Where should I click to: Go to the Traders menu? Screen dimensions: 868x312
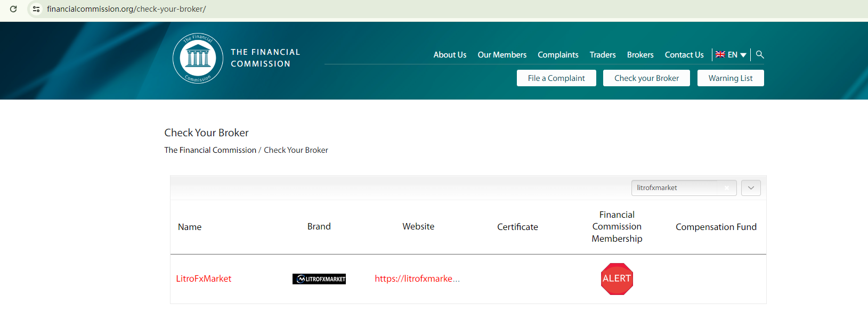603,55
